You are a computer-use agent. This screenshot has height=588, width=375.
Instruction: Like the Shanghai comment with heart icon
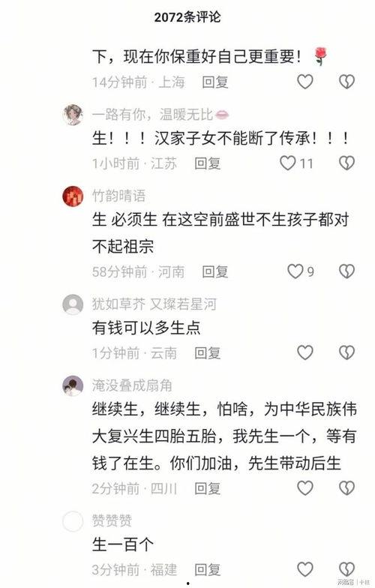coord(304,81)
